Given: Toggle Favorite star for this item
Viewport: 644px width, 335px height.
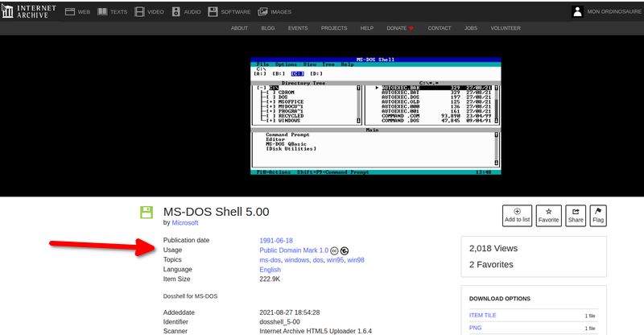Looking at the screenshot, I should (548, 215).
